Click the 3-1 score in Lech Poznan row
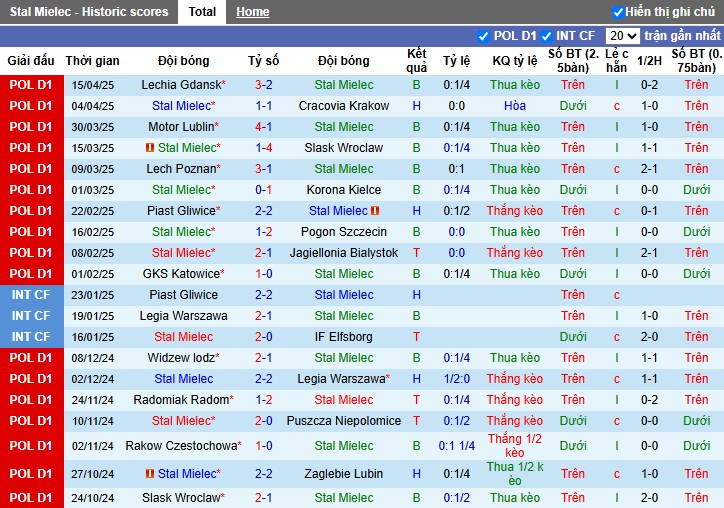Image resolution: width=724 pixels, height=508 pixels. 264,169
